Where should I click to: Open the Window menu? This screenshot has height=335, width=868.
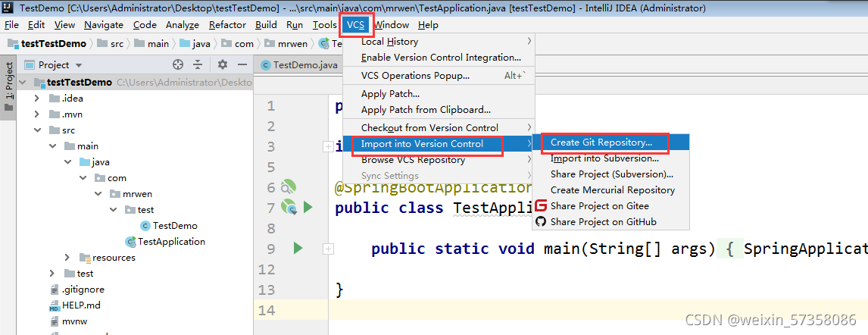[x=392, y=25]
